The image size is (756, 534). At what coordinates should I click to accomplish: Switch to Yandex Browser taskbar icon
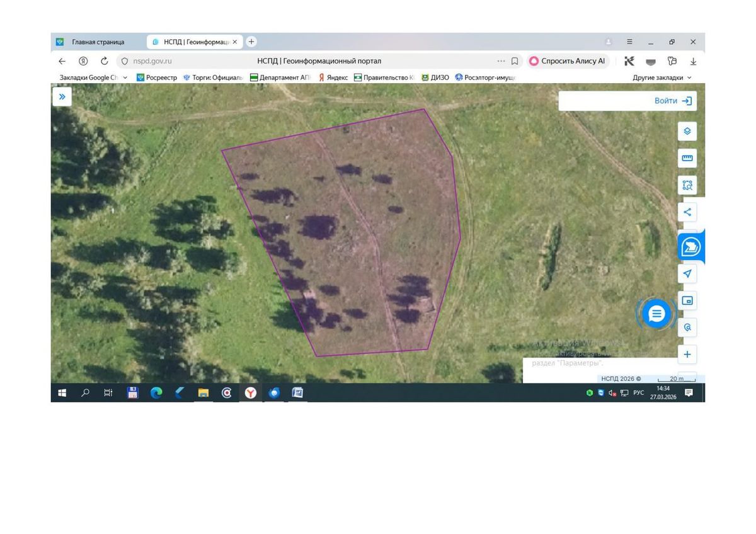(x=251, y=393)
